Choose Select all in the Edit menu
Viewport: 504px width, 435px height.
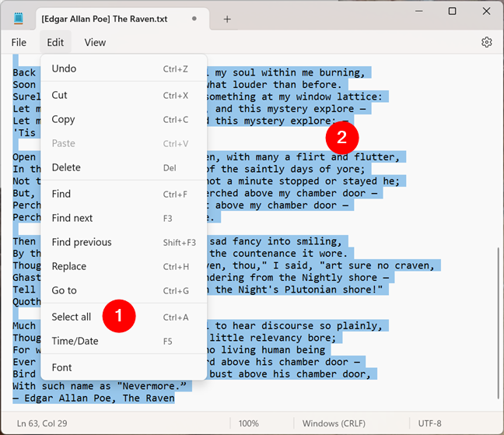[x=124, y=317]
